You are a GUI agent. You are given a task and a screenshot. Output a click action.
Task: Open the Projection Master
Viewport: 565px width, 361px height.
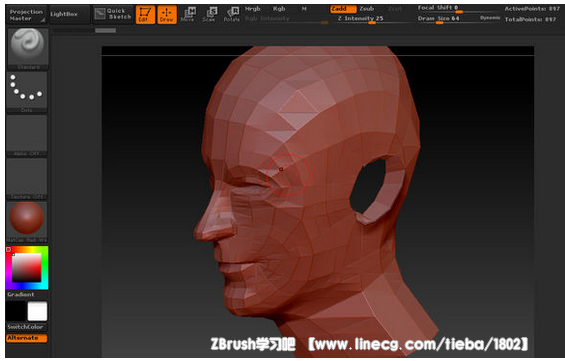coord(26,15)
